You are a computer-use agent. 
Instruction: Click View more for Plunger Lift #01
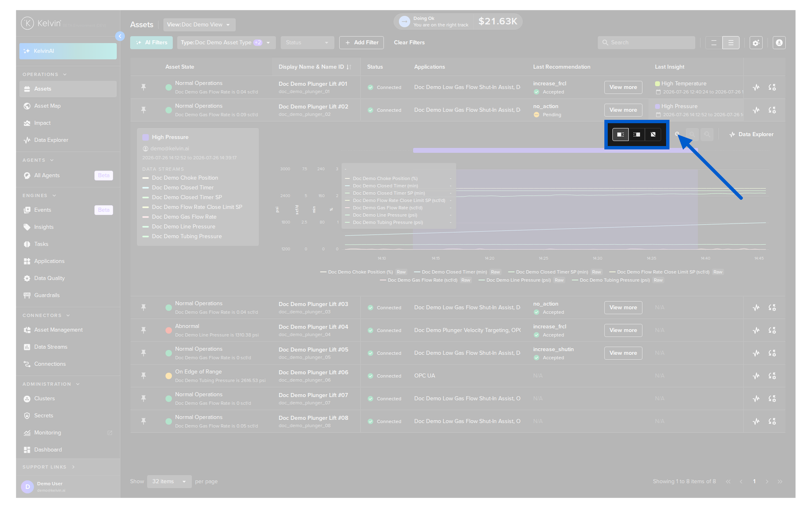tap(623, 87)
